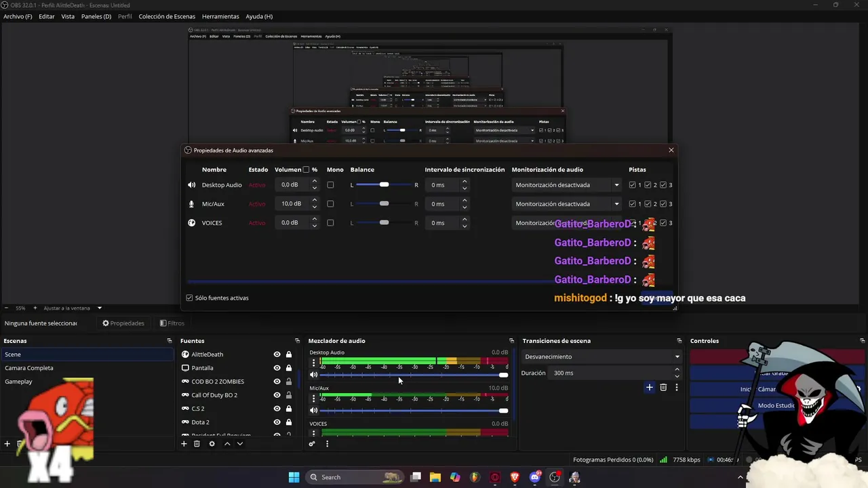868x488 pixels.
Task: Uncheck Sólo fuentes activas
Action: [x=189, y=298]
